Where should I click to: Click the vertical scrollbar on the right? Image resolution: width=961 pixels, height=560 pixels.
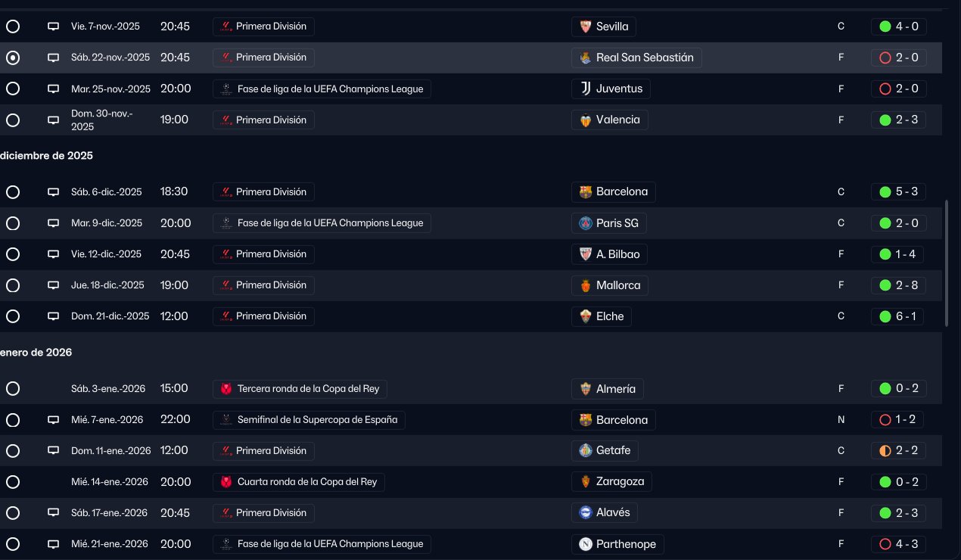coord(947,263)
